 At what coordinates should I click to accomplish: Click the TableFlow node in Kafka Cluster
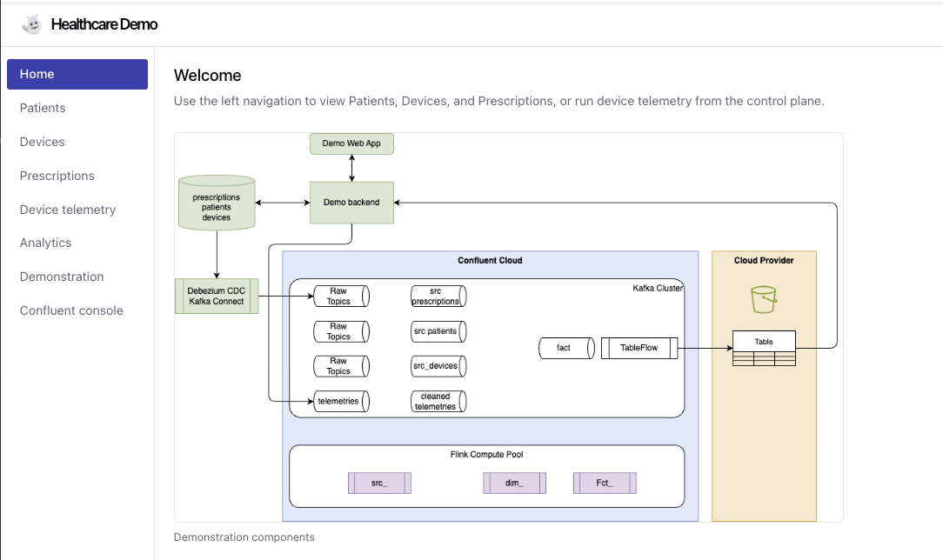[x=639, y=348]
